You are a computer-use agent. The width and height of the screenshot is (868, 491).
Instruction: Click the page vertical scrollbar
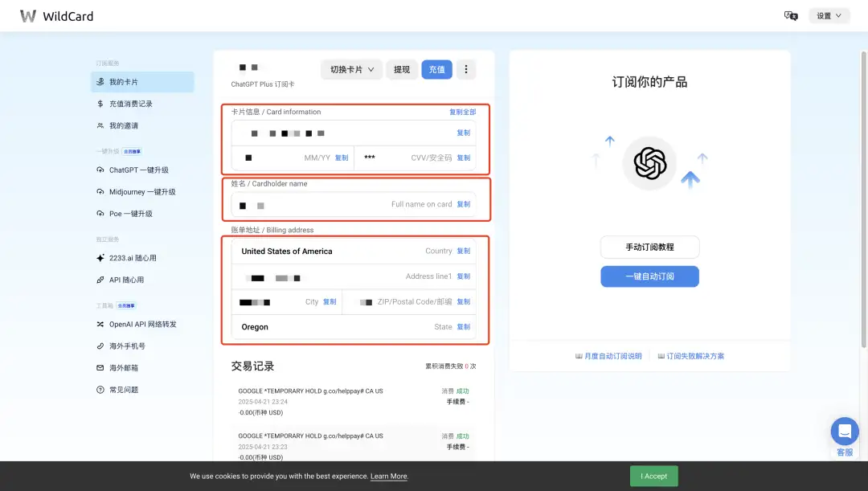[863, 199]
